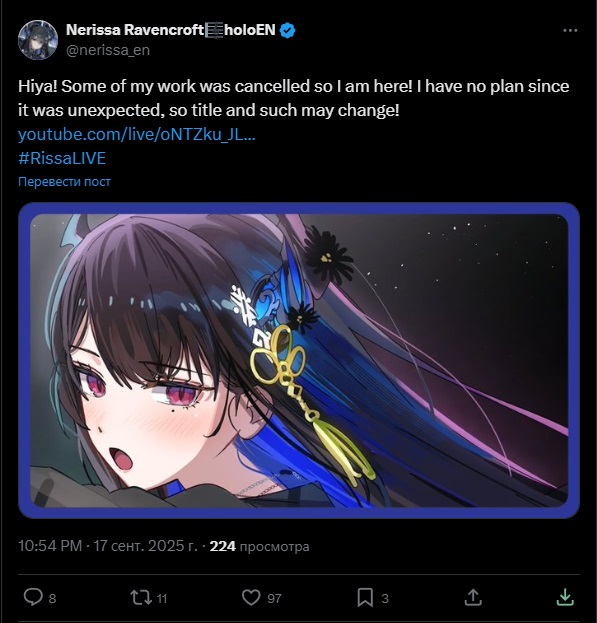Click the reply speech bubble icon
597x623 pixels.
(33, 597)
